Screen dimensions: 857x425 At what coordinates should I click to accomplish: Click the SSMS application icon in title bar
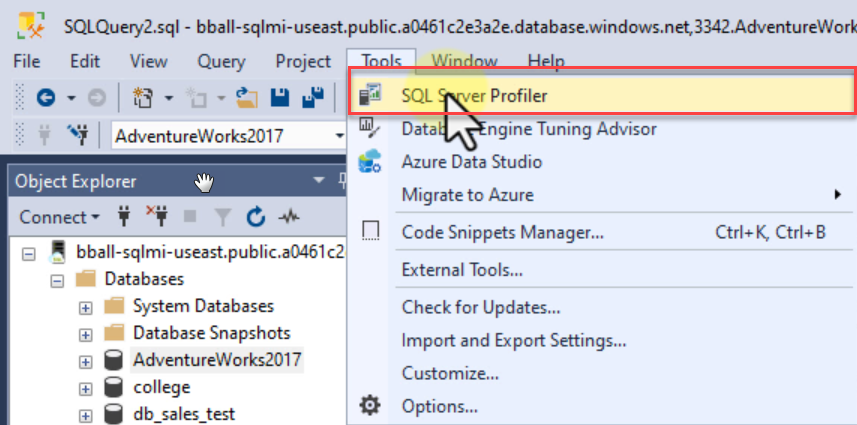29,25
